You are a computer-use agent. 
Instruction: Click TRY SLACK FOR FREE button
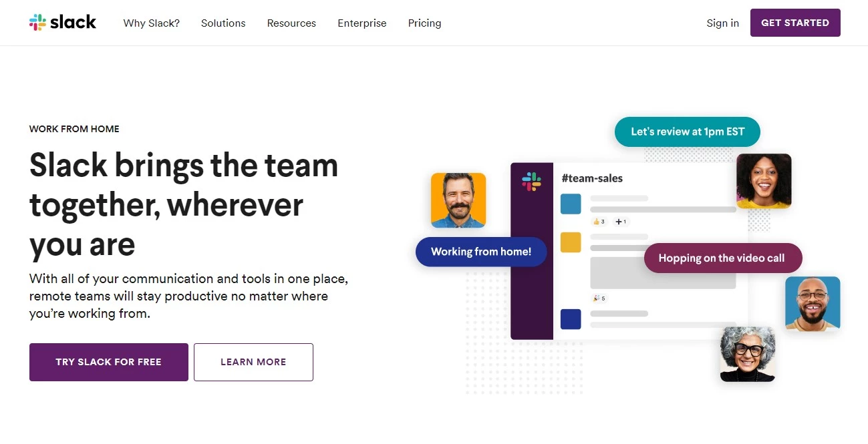109,362
